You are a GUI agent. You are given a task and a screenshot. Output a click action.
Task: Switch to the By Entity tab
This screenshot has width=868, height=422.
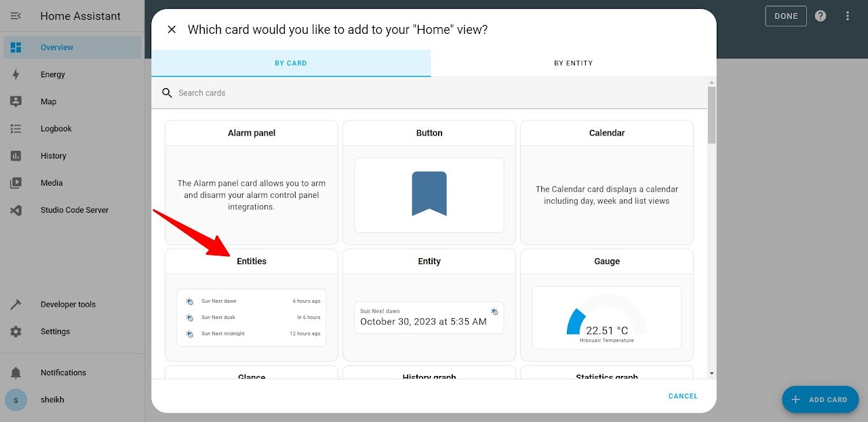[574, 63]
